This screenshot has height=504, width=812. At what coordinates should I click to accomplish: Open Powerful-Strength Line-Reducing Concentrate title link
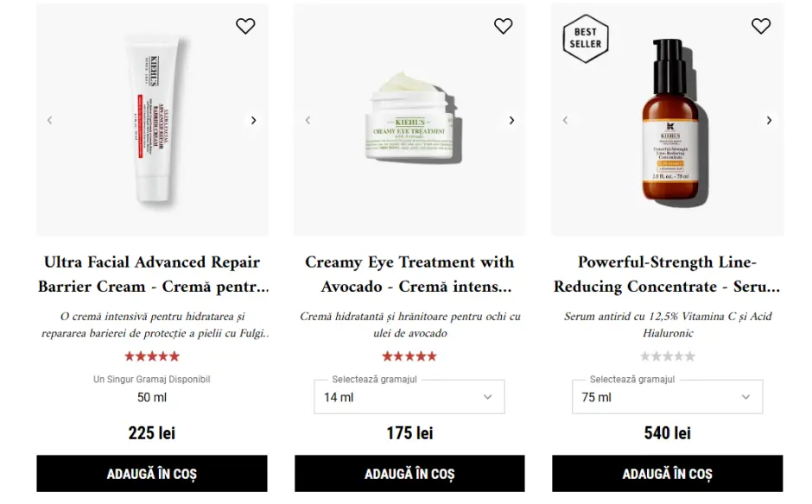(667, 274)
